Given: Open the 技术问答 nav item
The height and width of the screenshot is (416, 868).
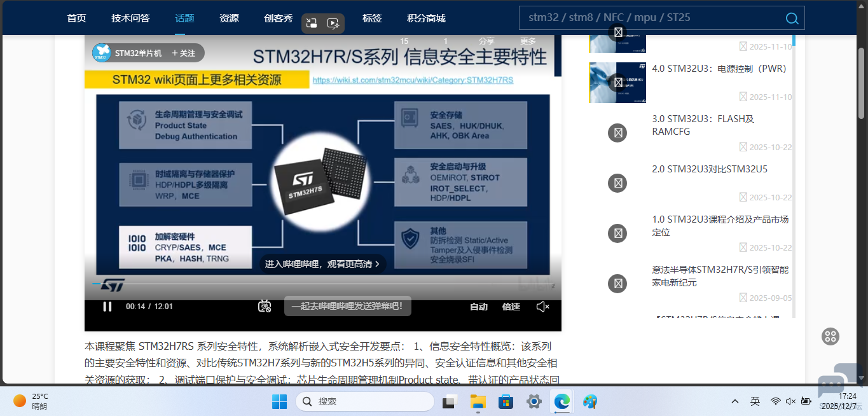Looking at the screenshot, I should (130, 18).
